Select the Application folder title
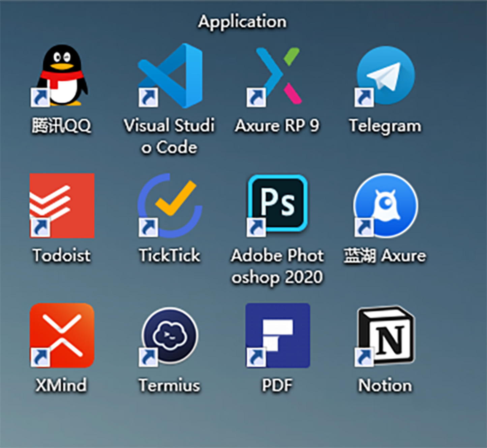Image resolution: width=487 pixels, height=448 pixels. click(242, 21)
